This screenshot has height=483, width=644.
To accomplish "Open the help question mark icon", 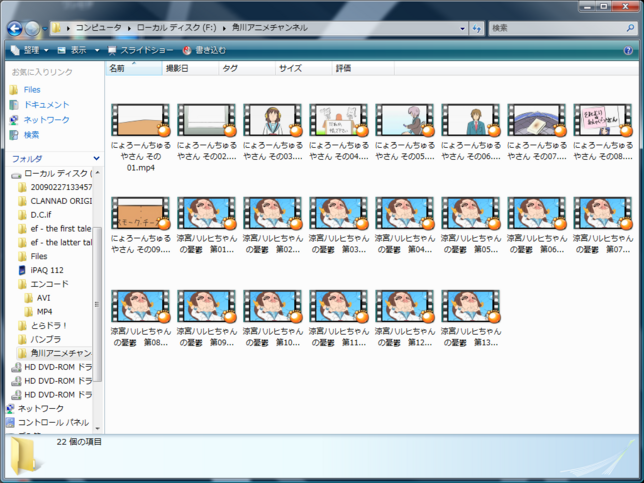I will [x=628, y=51].
